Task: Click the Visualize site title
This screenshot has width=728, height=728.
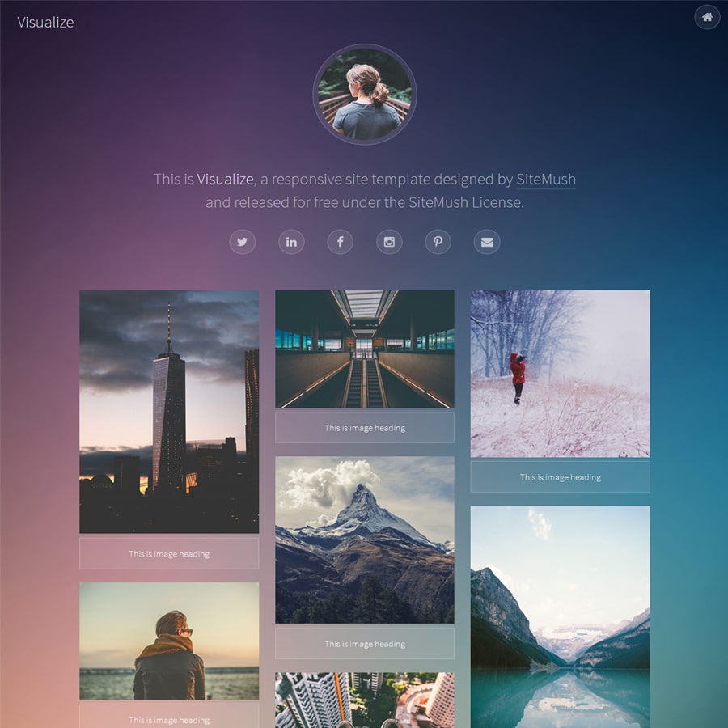Action: click(x=45, y=23)
